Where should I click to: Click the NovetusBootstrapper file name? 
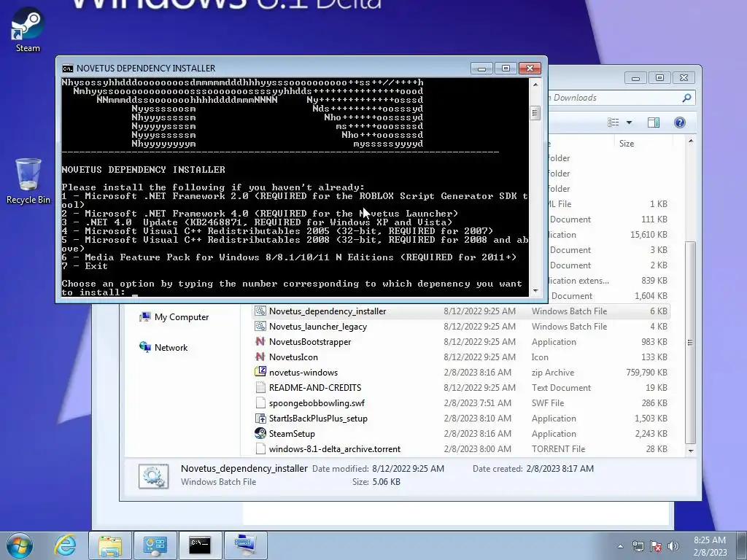pos(310,342)
